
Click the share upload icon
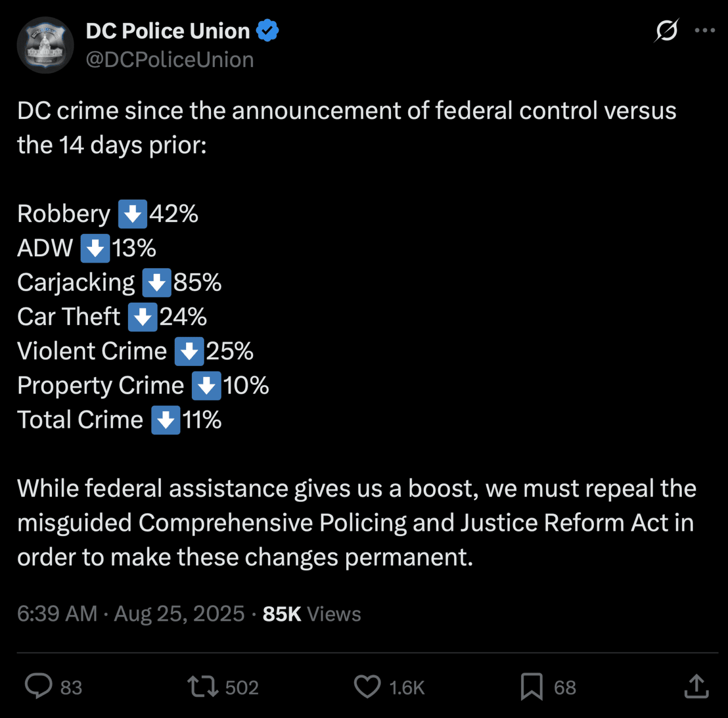click(x=696, y=686)
